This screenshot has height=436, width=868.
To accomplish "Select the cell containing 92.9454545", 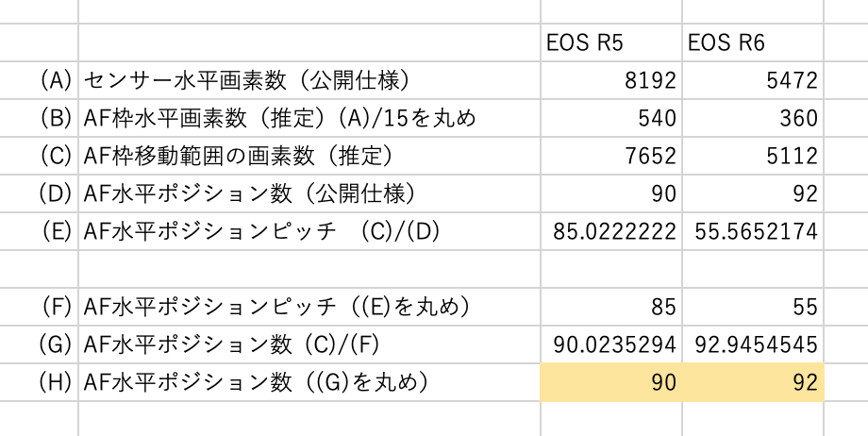I will click(x=752, y=344).
